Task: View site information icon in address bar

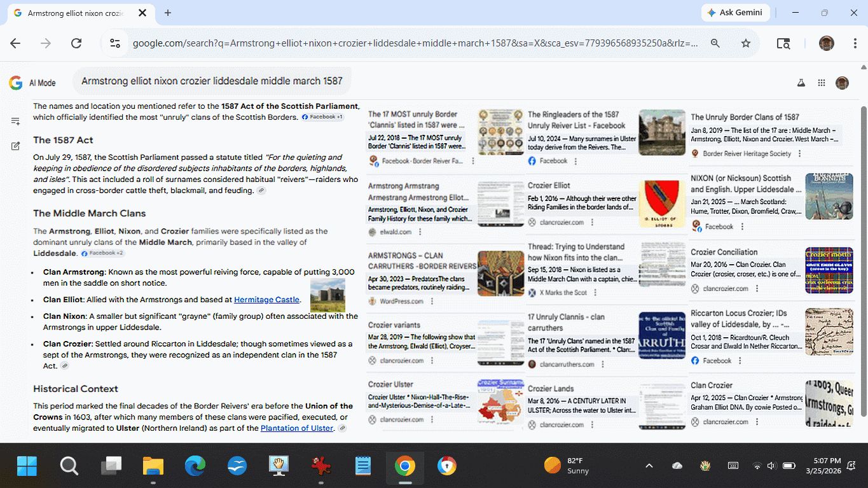Action: (115, 43)
